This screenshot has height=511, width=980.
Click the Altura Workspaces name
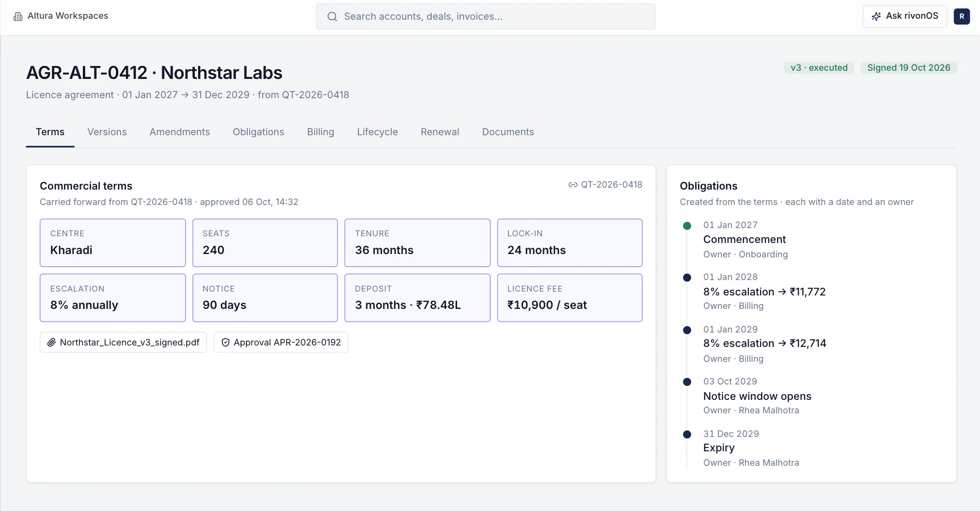(x=68, y=16)
